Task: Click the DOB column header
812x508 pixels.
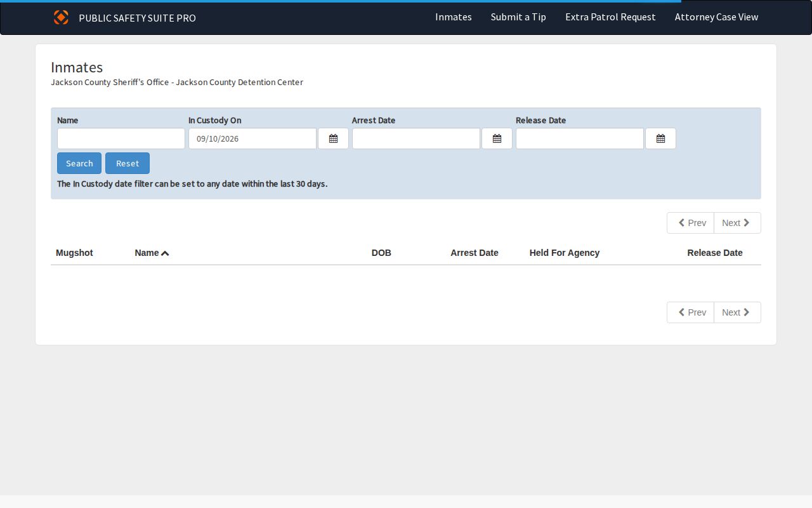Action: point(381,253)
